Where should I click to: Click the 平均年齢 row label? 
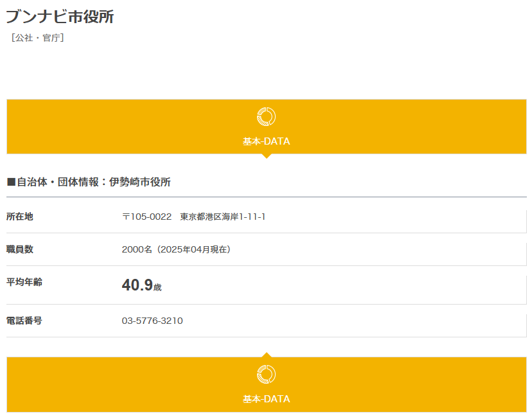pyautogui.click(x=24, y=282)
